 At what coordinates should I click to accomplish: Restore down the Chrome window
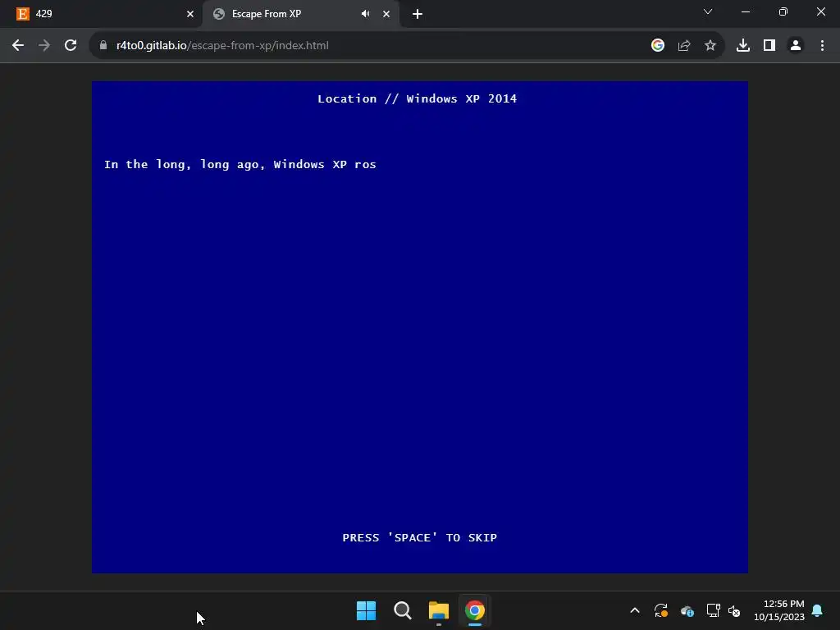(x=783, y=11)
